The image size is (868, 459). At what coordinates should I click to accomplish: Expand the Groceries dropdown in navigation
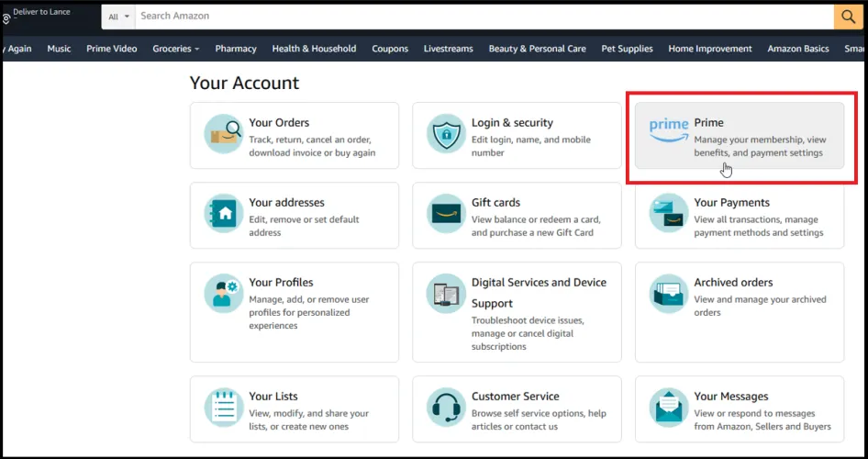pos(176,49)
